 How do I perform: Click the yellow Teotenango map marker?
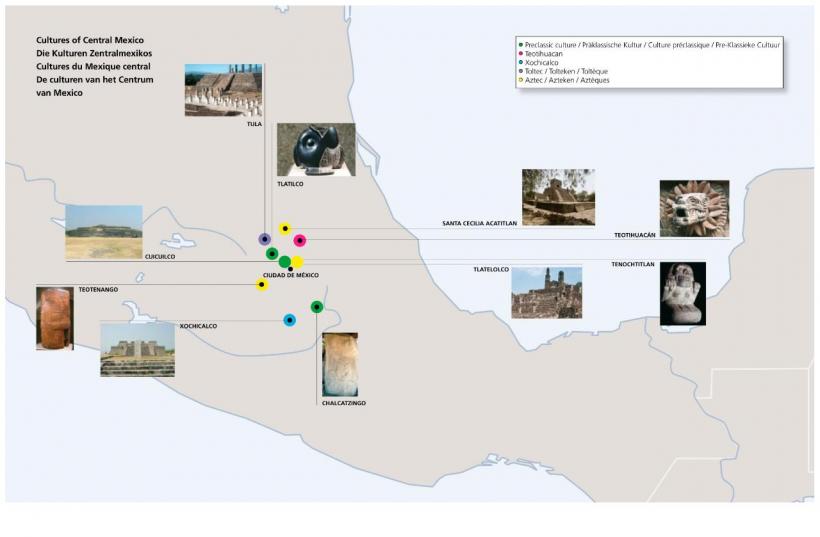pos(262,285)
